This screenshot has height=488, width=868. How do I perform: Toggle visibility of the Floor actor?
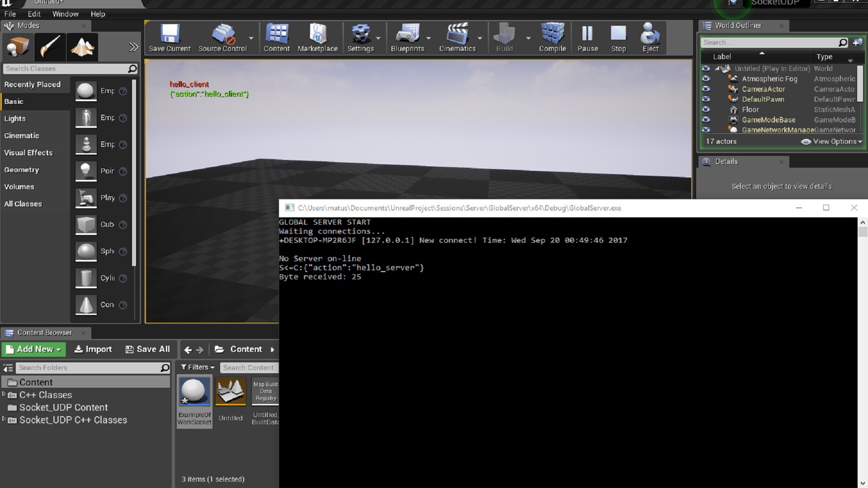(x=706, y=110)
